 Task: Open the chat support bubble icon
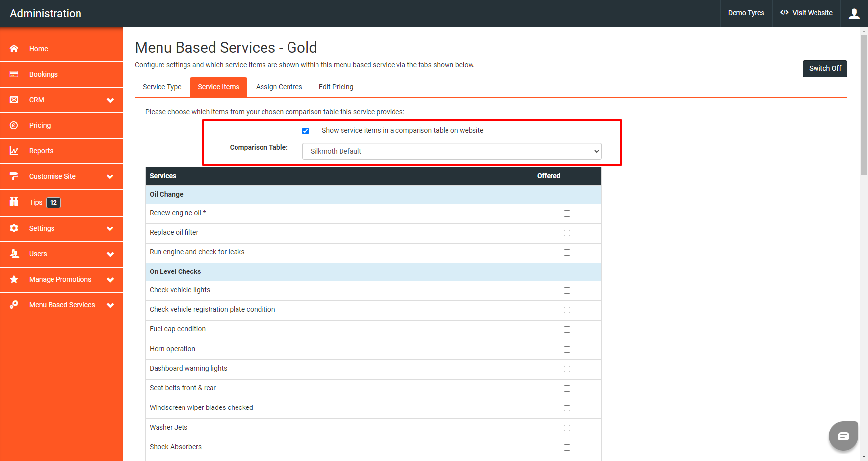tap(843, 435)
